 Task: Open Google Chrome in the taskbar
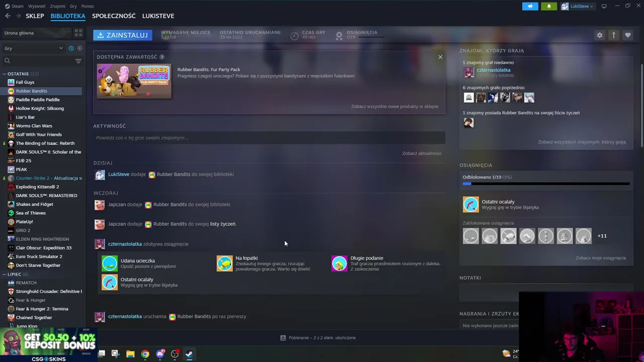coord(145,354)
